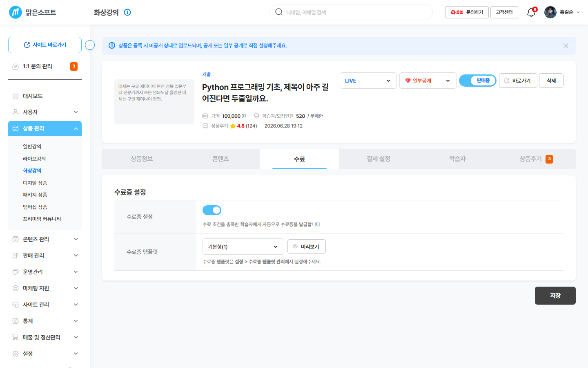Open the 홍길순 user menu chevron

[x=578, y=12]
